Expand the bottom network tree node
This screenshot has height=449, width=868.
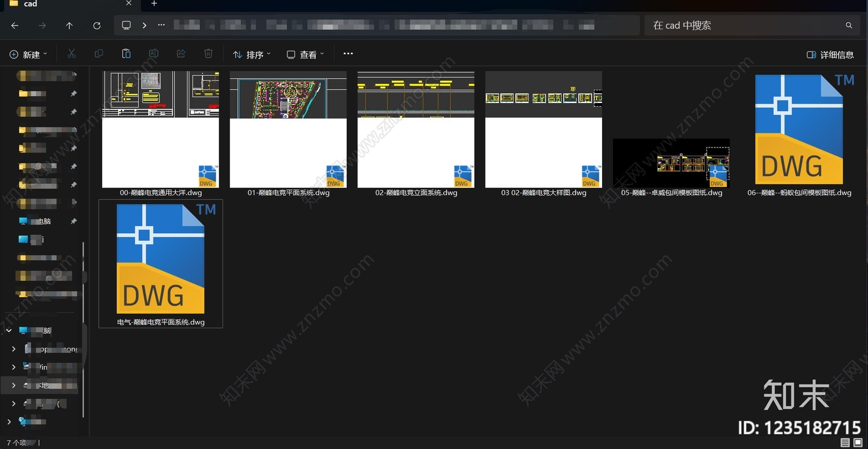(9, 421)
